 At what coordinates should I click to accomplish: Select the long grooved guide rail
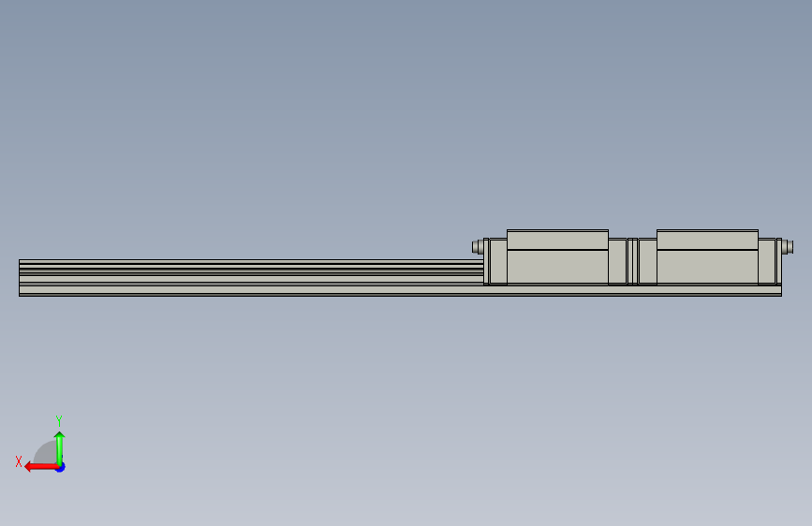tap(251, 272)
